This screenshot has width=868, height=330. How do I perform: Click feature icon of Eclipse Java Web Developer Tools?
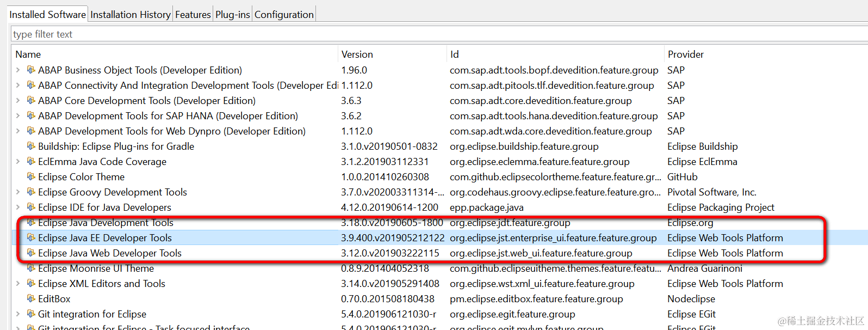pos(31,253)
